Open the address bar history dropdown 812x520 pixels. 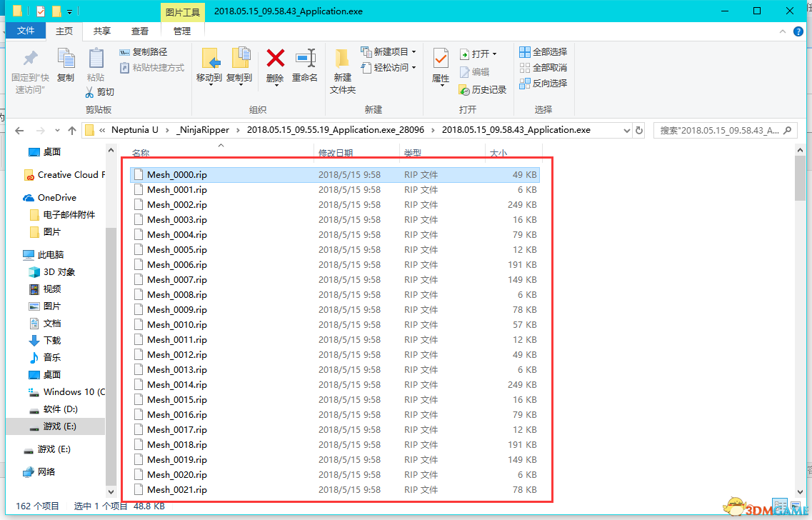point(626,131)
